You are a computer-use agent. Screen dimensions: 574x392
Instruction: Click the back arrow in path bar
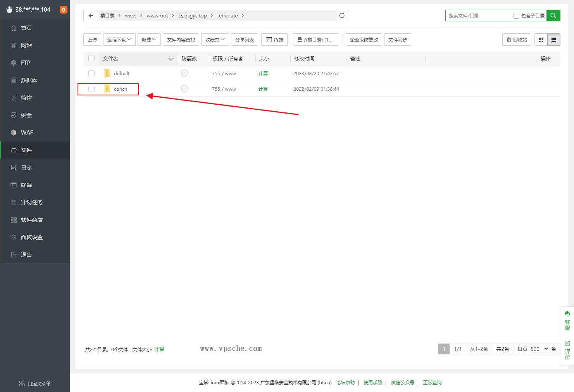(x=91, y=16)
